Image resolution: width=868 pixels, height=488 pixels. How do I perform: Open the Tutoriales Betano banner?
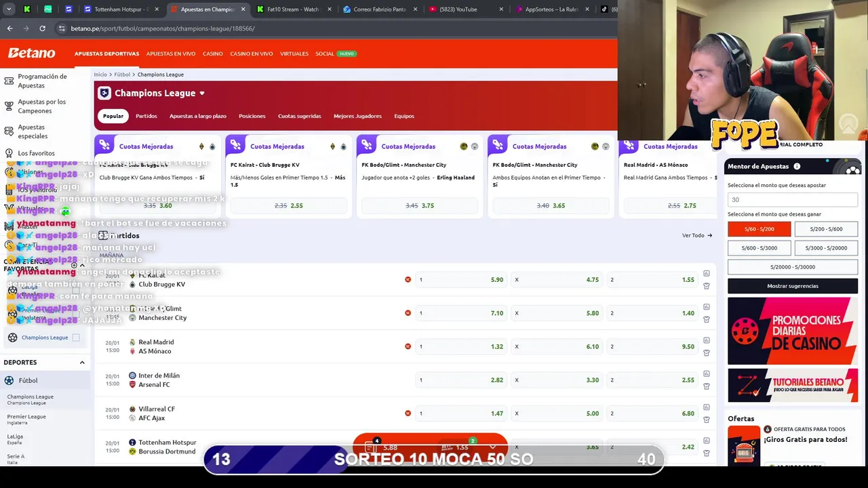(x=793, y=385)
